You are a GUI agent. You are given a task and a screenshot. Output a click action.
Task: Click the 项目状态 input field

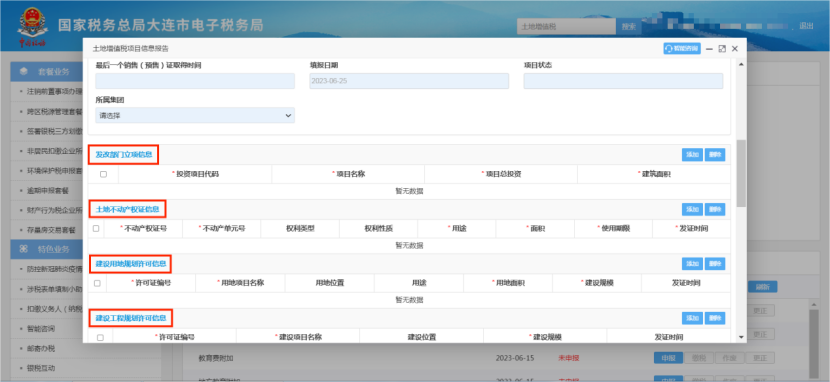click(623, 81)
